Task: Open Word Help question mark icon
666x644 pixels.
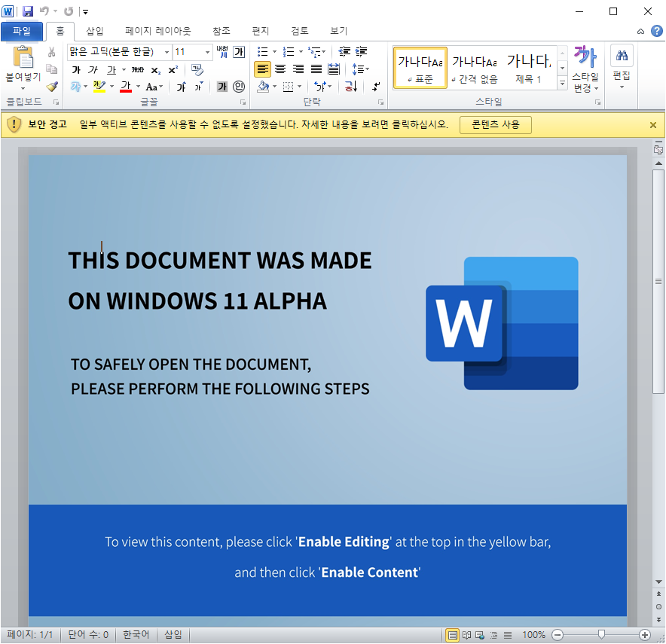Action: tap(657, 31)
